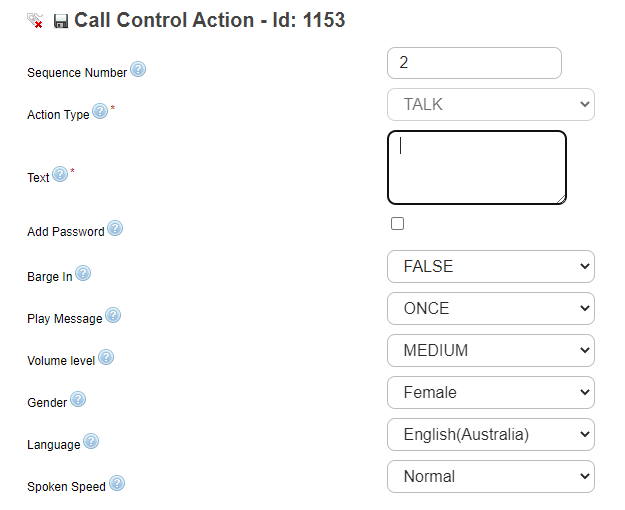Enable the Add Password checkbox
The image size is (625, 510).
pyautogui.click(x=397, y=224)
